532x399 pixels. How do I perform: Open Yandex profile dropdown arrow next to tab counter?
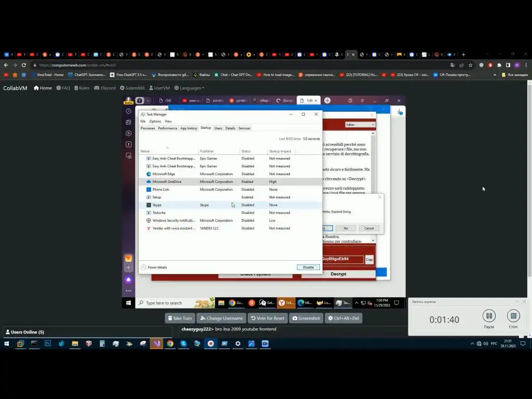(x=148, y=101)
